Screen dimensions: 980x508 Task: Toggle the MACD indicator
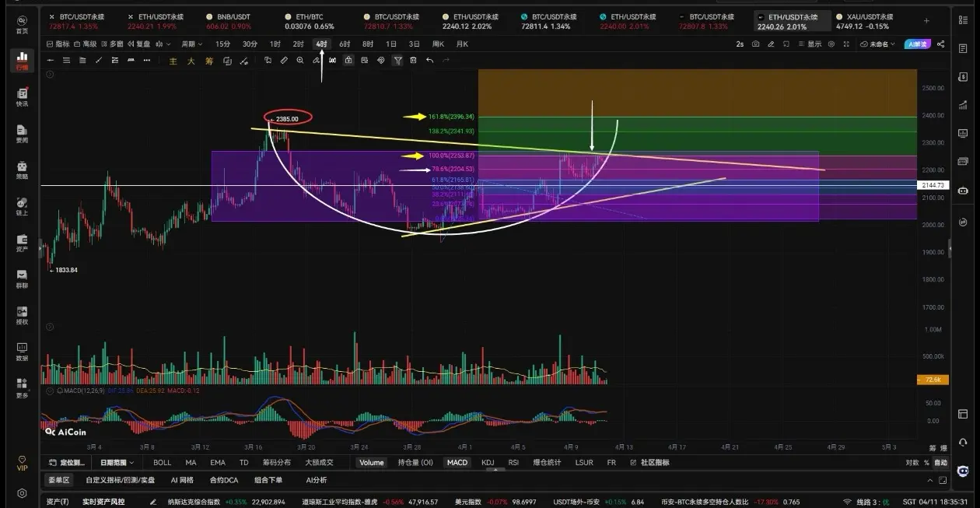point(457,462)
